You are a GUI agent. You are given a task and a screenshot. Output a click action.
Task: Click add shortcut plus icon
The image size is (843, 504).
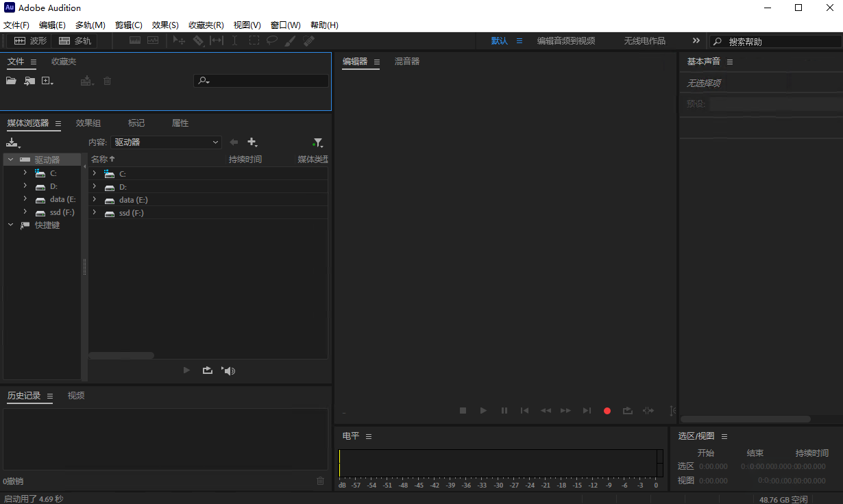coord(252,142)
